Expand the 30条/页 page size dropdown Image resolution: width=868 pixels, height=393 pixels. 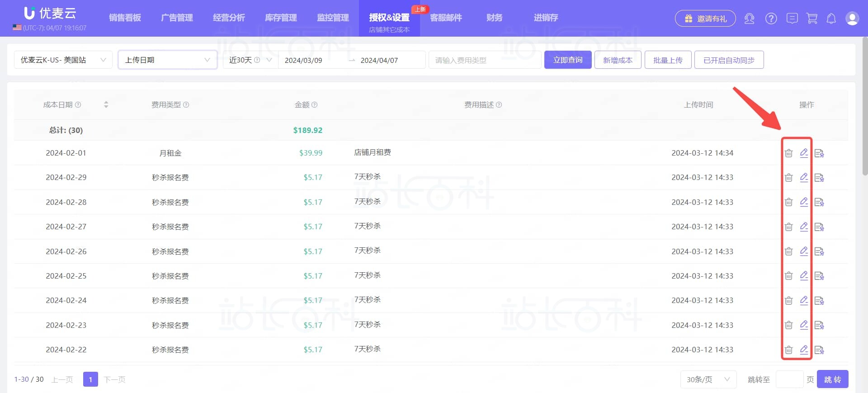708,379
